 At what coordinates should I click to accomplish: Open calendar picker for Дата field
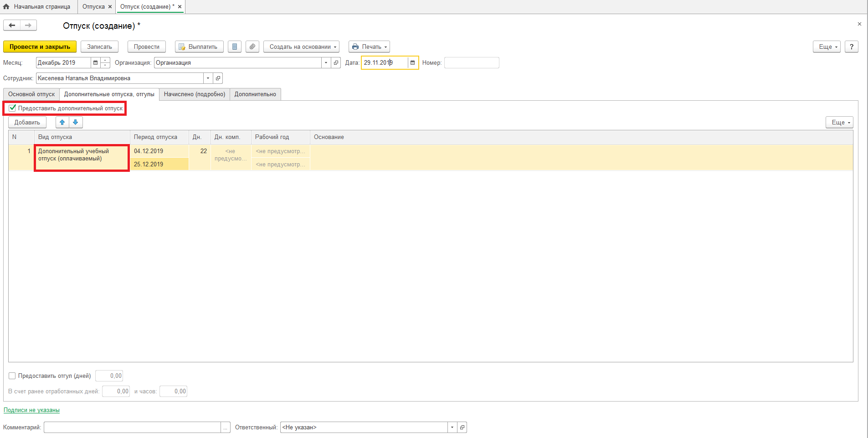[413, 63]
